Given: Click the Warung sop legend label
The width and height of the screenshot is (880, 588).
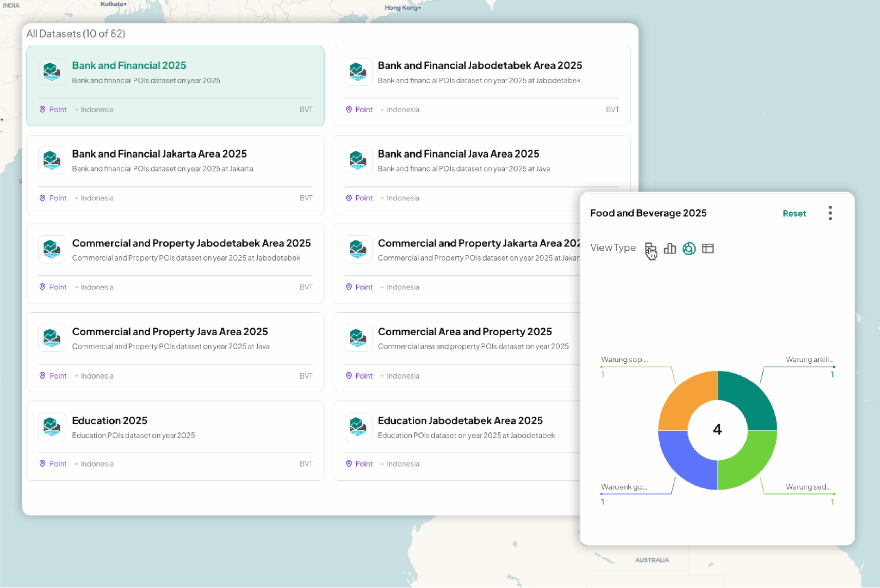Looking at the screenshot, I should (624, 360).
